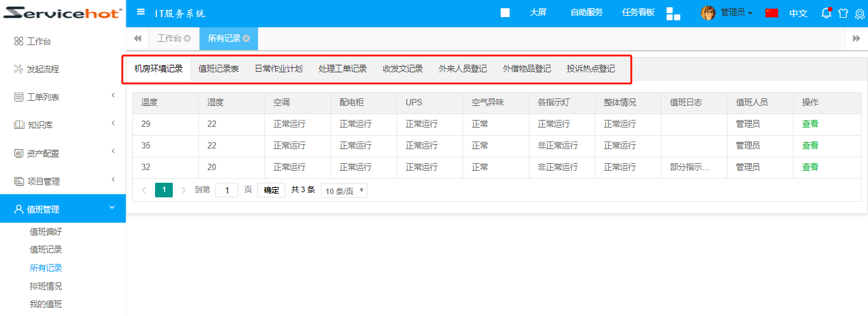Collapse the 值班管理 sidebar menu
This screenshot has height=316, width=868.
[63, 209]
